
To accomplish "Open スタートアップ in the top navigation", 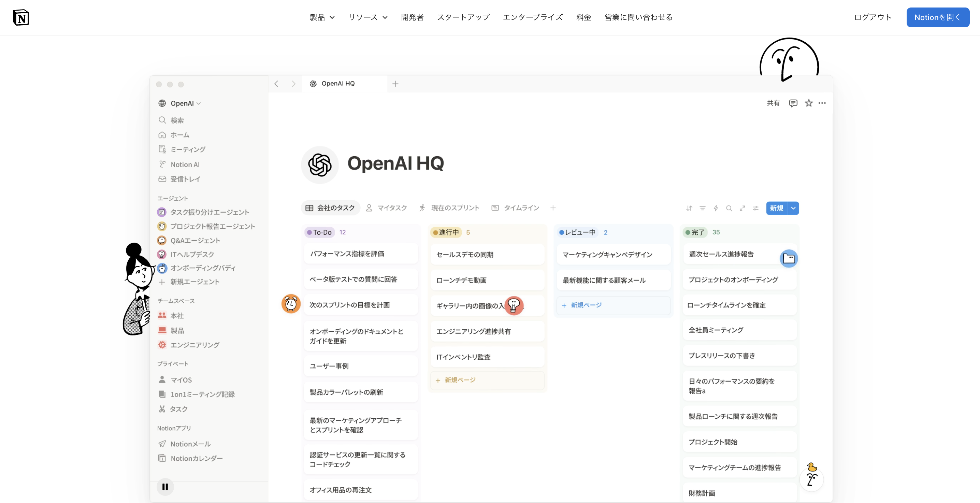I will pyautogui.click(x=463, y=17).
